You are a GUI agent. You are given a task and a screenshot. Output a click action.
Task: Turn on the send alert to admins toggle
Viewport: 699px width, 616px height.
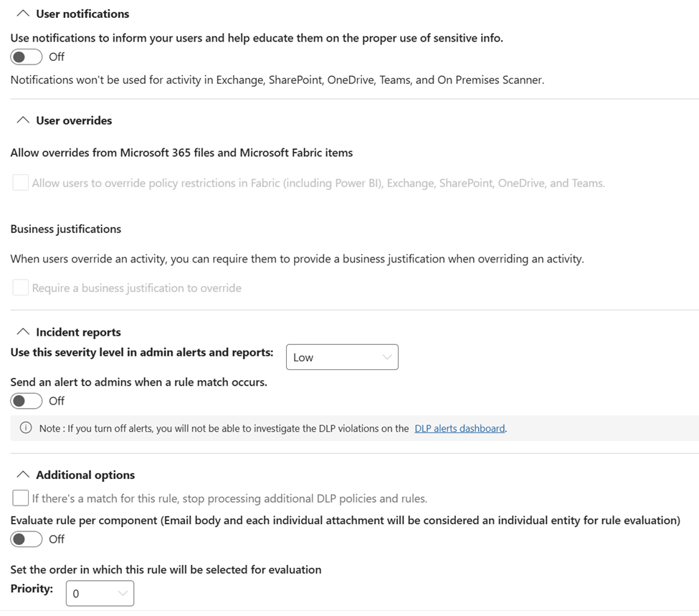27,401
